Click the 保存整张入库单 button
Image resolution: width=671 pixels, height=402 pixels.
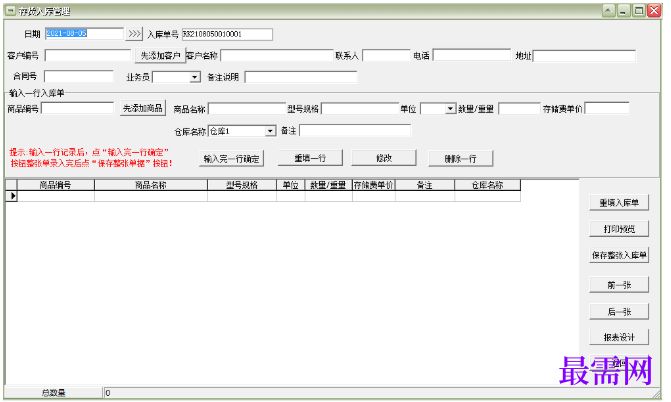(619, 255)
